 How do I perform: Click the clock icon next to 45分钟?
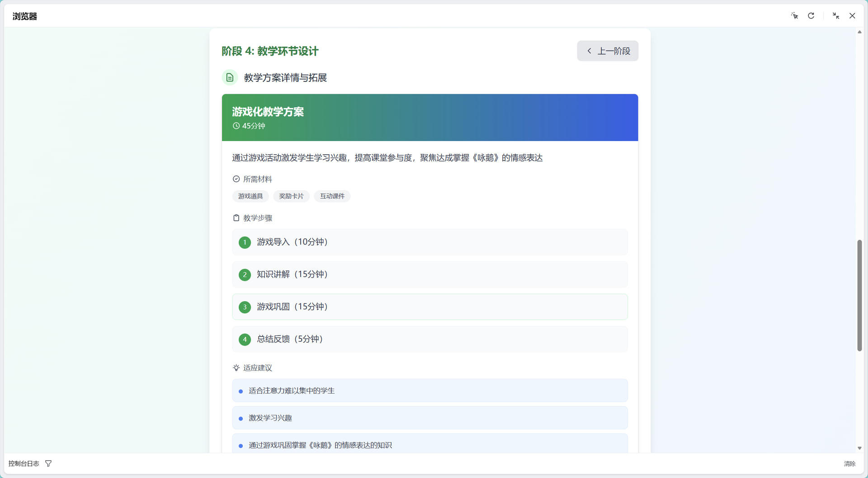[x=236, y=126]
